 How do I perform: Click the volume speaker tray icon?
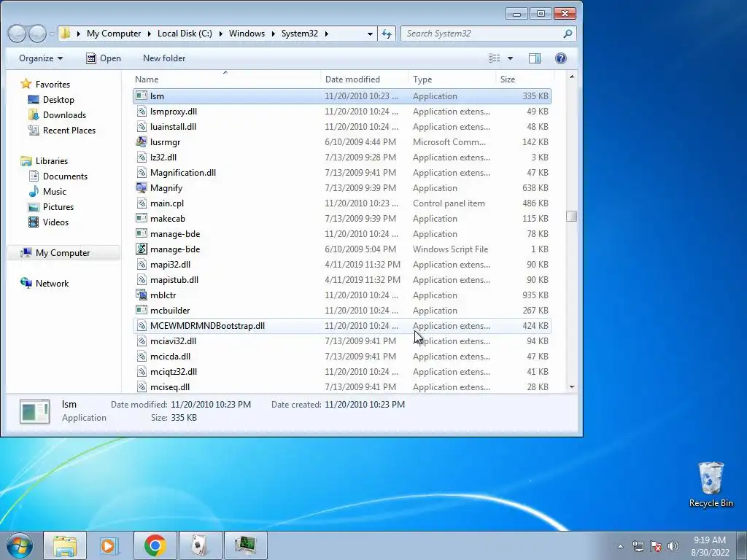673,545
